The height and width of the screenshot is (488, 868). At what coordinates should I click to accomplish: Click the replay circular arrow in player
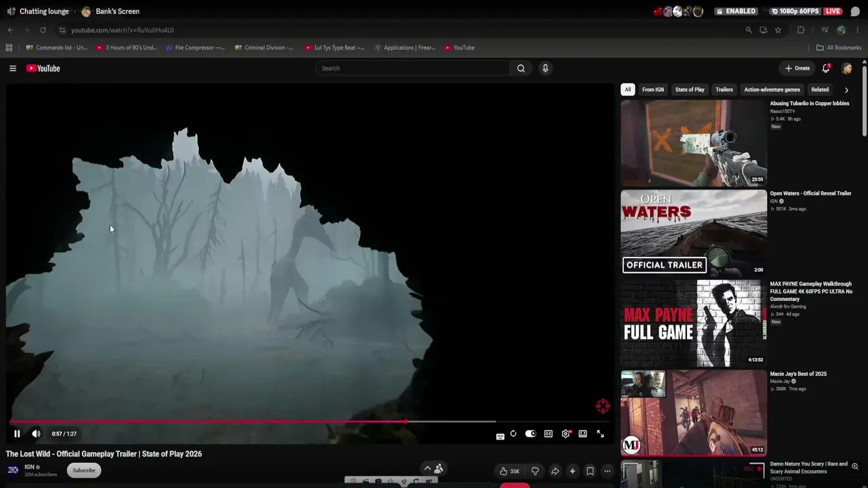click(x=513, y=434)
